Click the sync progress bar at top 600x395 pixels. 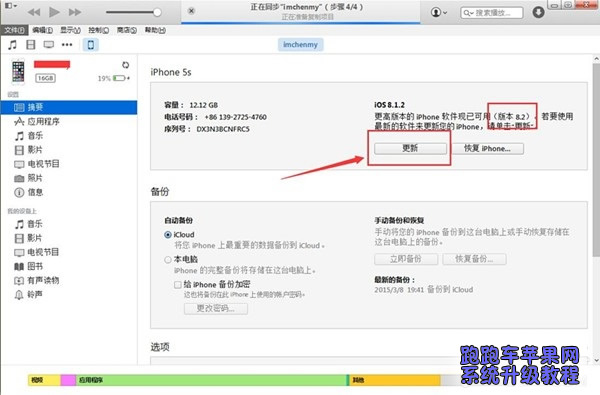(x=301, y=23)
